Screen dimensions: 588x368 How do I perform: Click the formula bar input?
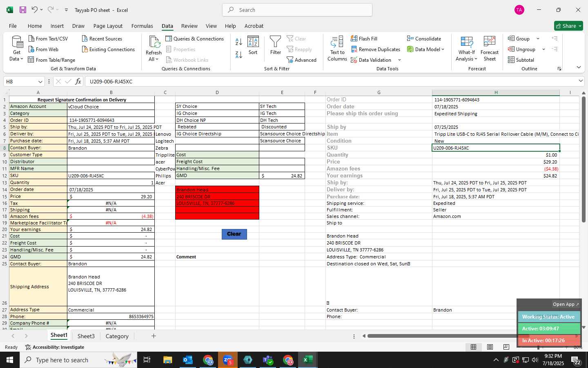331,81
